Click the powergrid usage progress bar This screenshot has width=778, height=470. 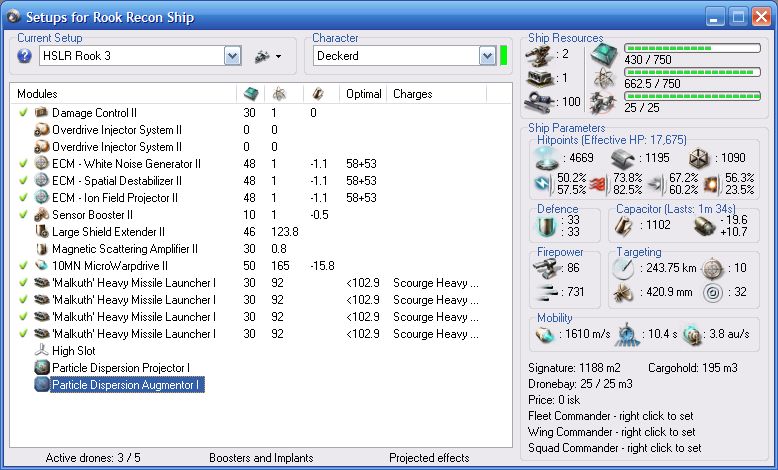pos(692,72)
